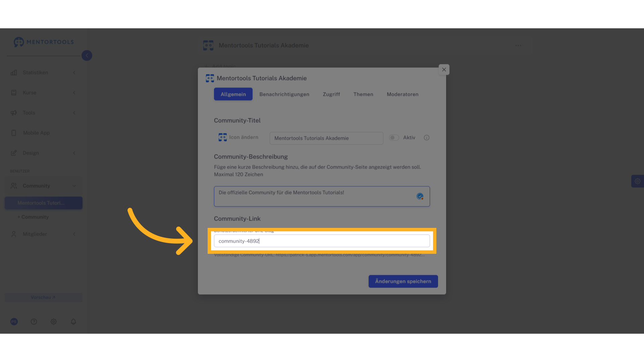The width and height of the screenshot is (644, 362).
Task: Open the Moderatoren tab
Action: point(402,94)
